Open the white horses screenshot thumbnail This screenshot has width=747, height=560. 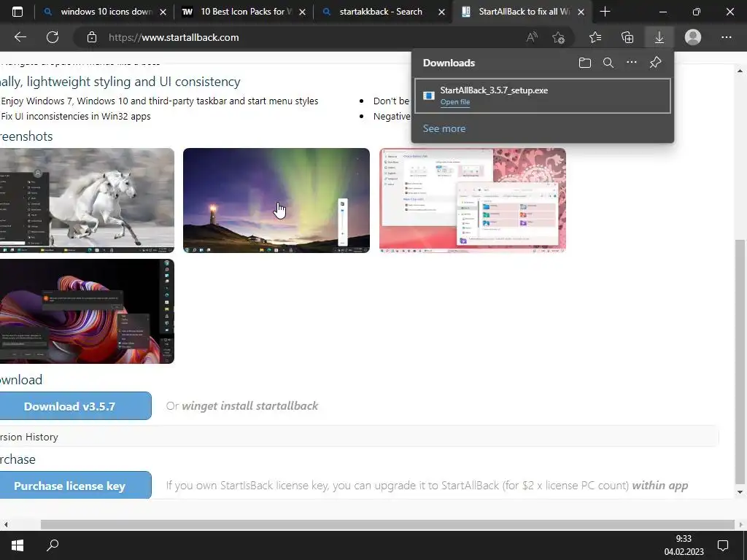point(88,200)
